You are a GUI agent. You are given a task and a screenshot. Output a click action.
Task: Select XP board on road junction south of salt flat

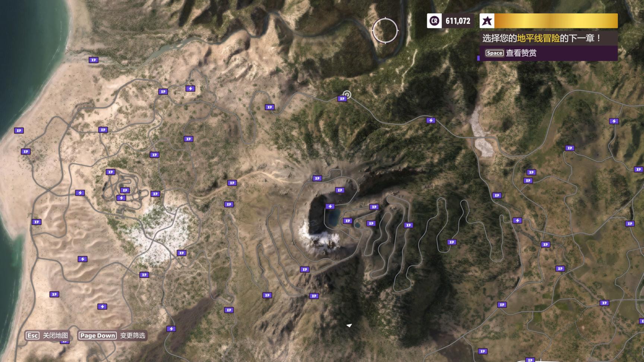[x=144, y=275]
